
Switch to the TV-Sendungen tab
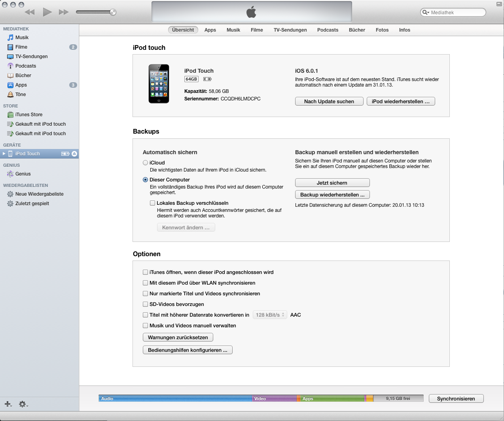coord(290,30)
